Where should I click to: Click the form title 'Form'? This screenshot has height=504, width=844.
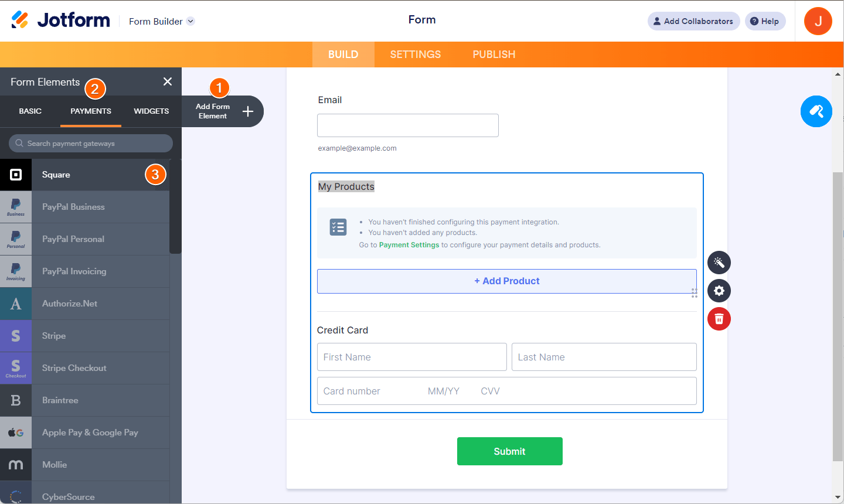click(422, 20)
